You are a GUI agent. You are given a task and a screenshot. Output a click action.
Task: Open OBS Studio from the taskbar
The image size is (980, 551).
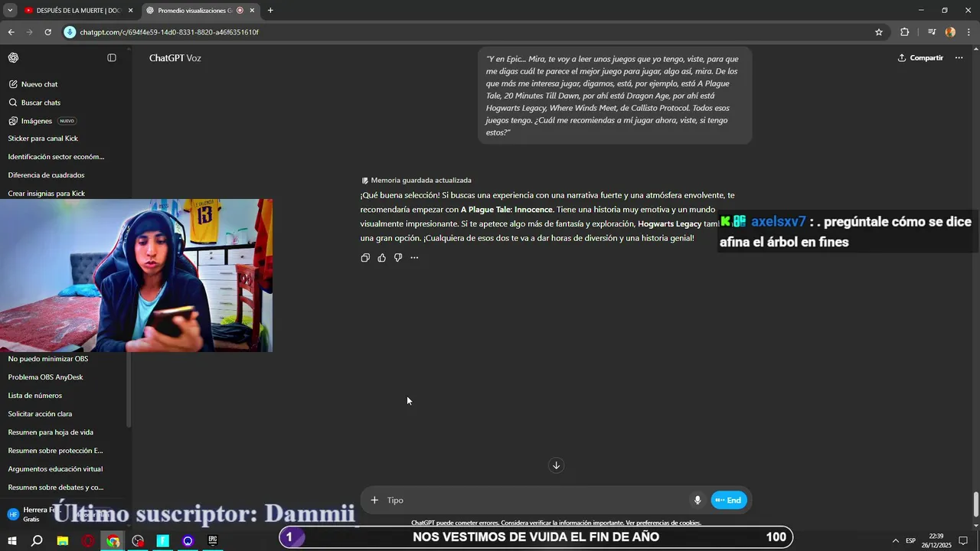click(138, 541)
